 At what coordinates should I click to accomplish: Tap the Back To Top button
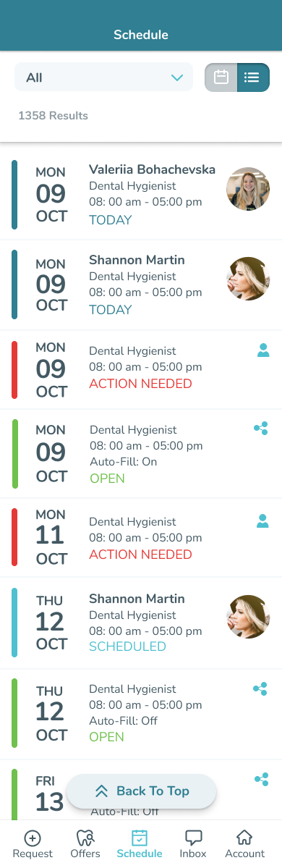tap(141, 791)
